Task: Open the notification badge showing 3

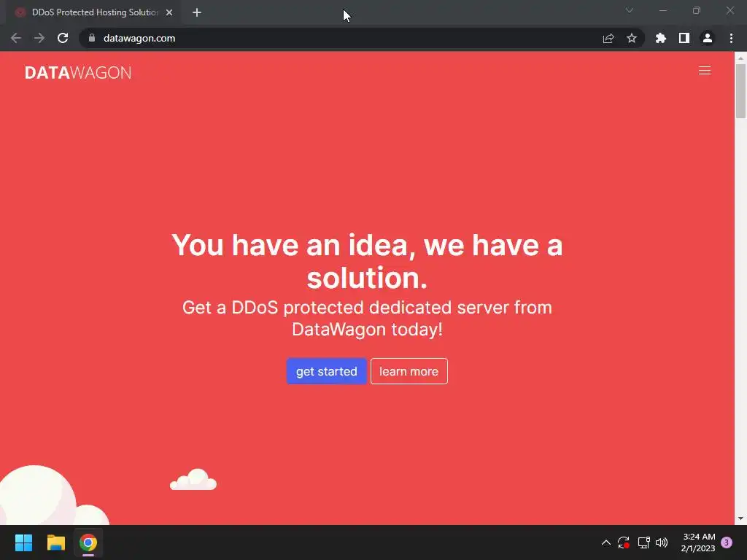Action: tap(727, 542)
